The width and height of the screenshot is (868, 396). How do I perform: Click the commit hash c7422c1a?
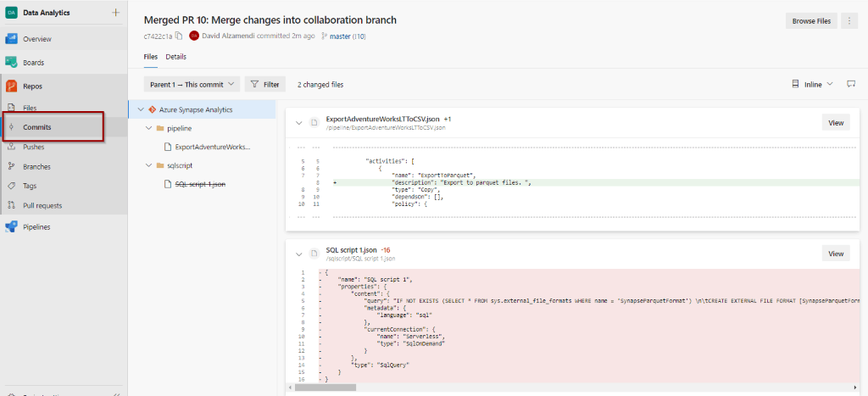point(158,36)
